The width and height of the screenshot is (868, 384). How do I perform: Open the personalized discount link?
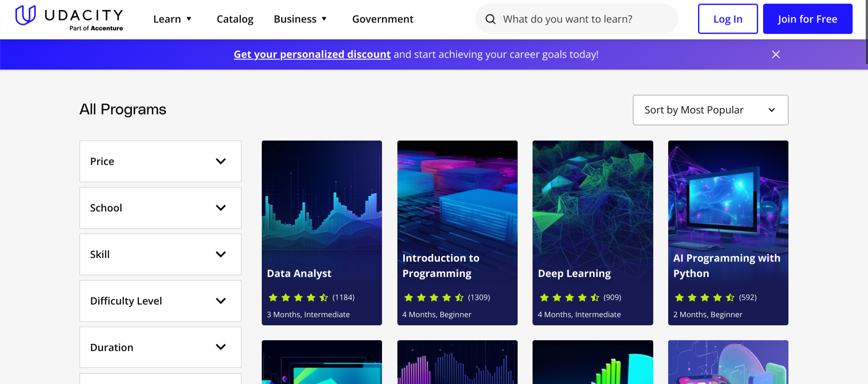coord(312,55)
